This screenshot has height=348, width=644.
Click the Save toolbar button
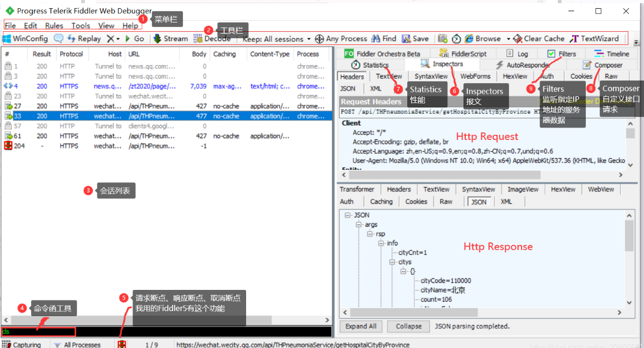point(415,39)
